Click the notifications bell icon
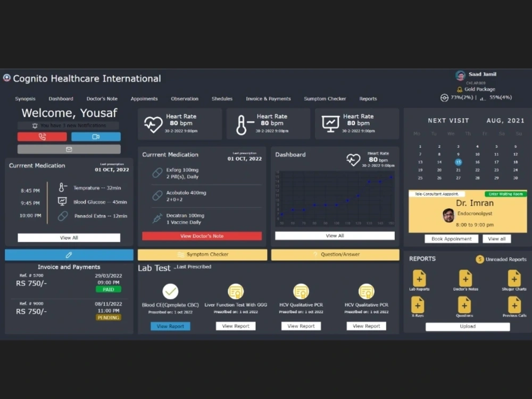 point(35,126)
